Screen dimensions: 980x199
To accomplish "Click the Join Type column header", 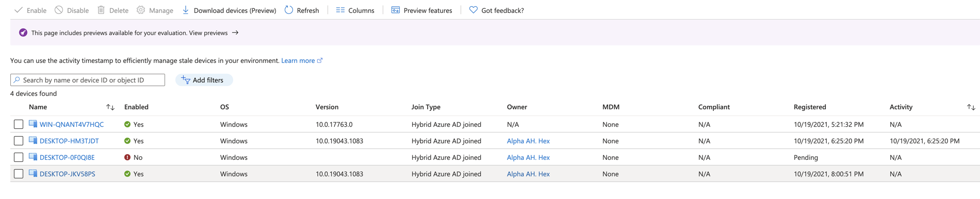I will [426, 107].
